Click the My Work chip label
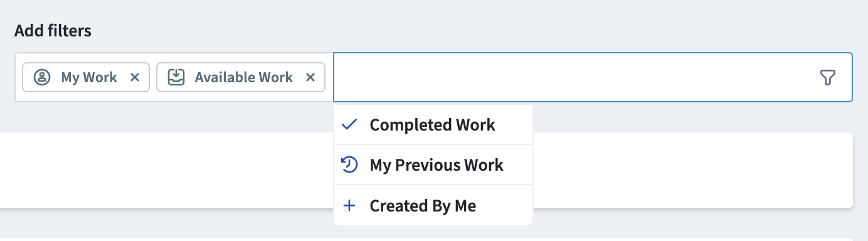This screenshot has width=868, height=241. pyautogui.click(x=89, y=77)
